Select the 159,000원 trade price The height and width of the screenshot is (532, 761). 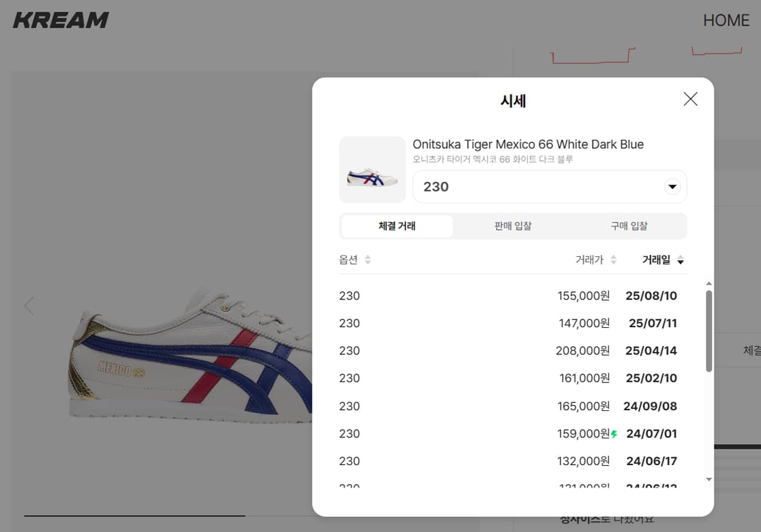[583, 433]
